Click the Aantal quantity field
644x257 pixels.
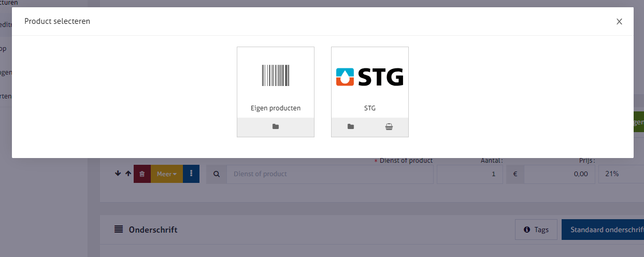point(470,174)
